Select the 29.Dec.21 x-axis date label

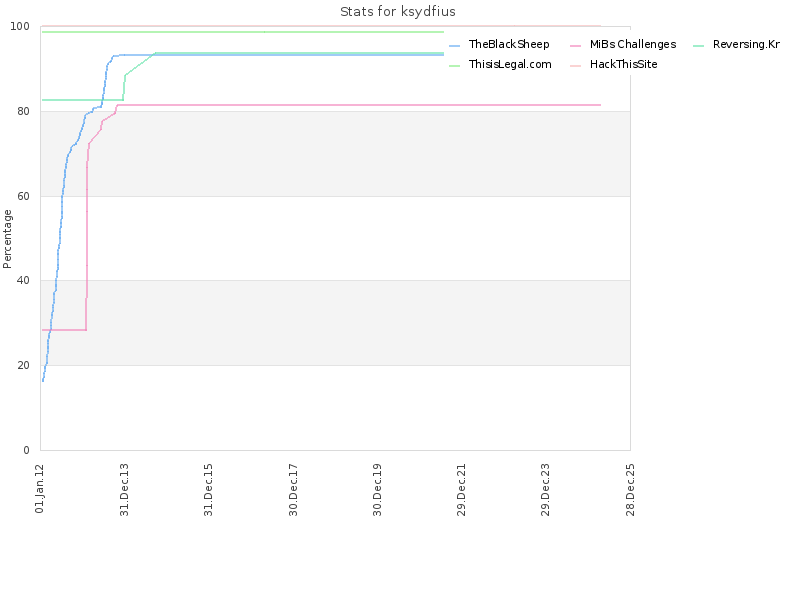[461, 489]
